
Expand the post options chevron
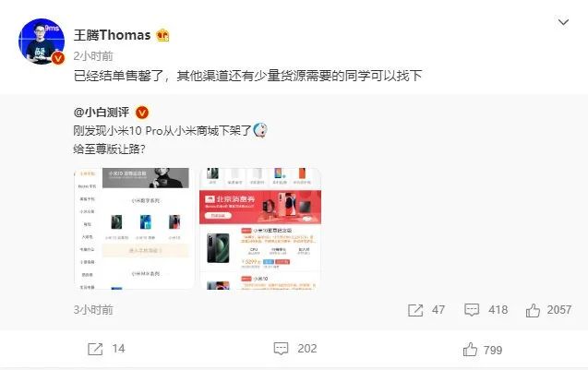tap(563, 22)
